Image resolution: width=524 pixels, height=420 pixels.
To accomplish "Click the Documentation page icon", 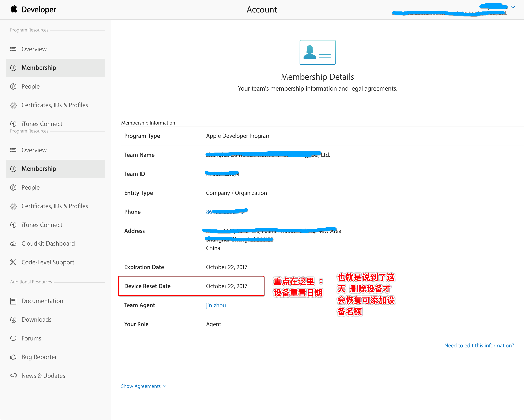I will pos(13,301).
